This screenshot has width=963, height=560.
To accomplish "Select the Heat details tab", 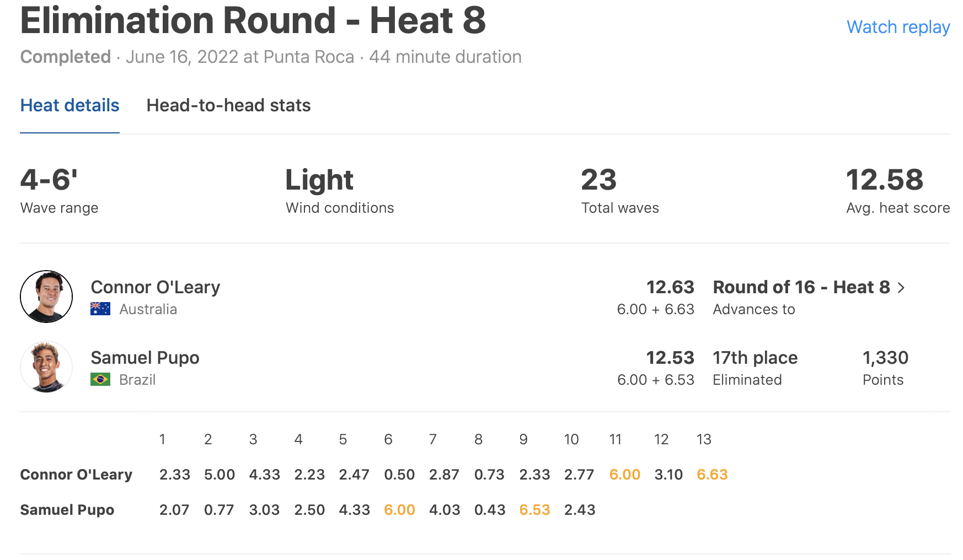I will 69,105.
